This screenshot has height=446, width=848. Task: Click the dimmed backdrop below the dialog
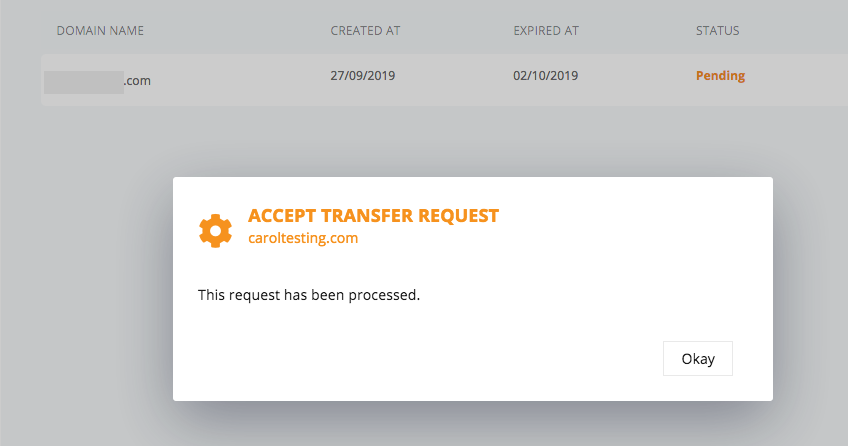click(473, 424)
